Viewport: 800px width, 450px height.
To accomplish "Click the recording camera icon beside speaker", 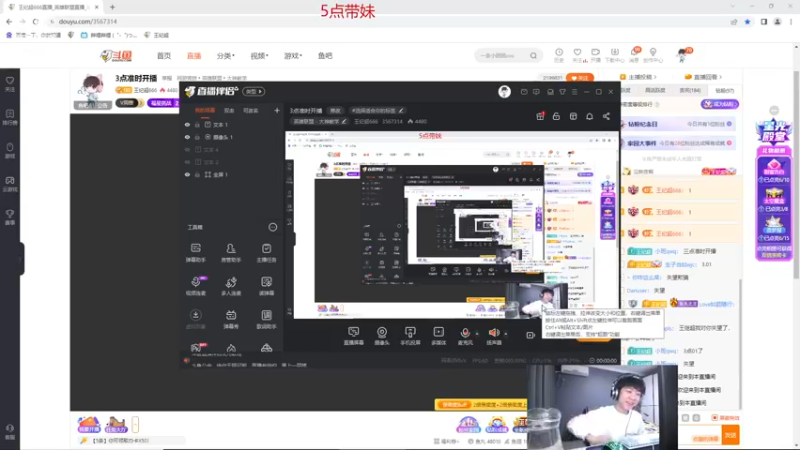I will tap(530, 335).
